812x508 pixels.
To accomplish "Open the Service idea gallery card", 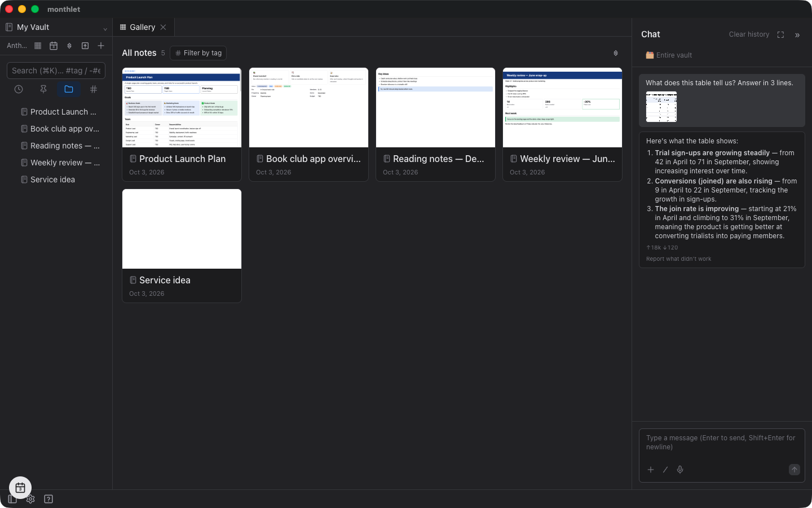I will 182,246.
